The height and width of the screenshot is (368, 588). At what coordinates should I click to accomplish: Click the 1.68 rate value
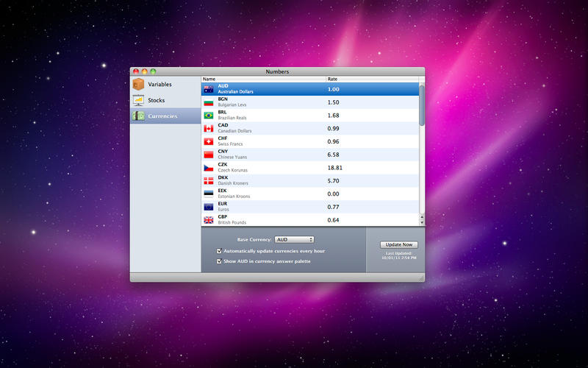click(334, 116)
